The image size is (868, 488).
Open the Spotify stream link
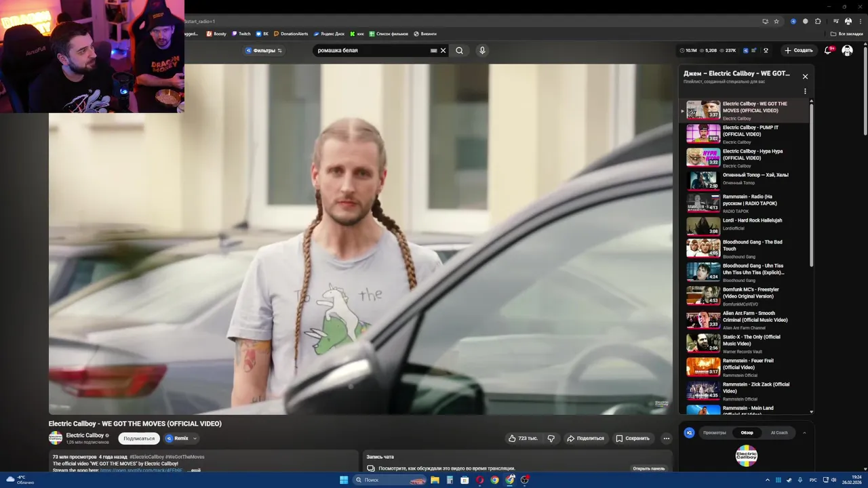141,470
